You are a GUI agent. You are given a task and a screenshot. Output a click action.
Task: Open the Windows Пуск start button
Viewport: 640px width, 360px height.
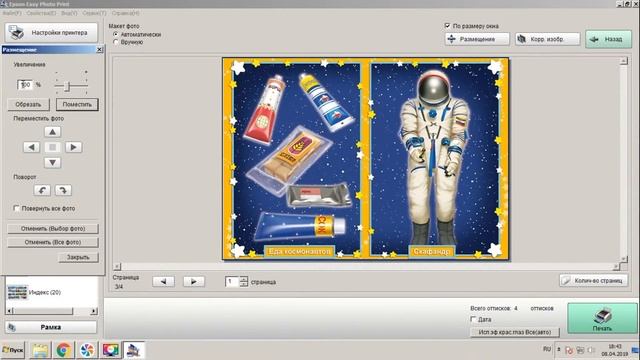(x=13, y=350)
